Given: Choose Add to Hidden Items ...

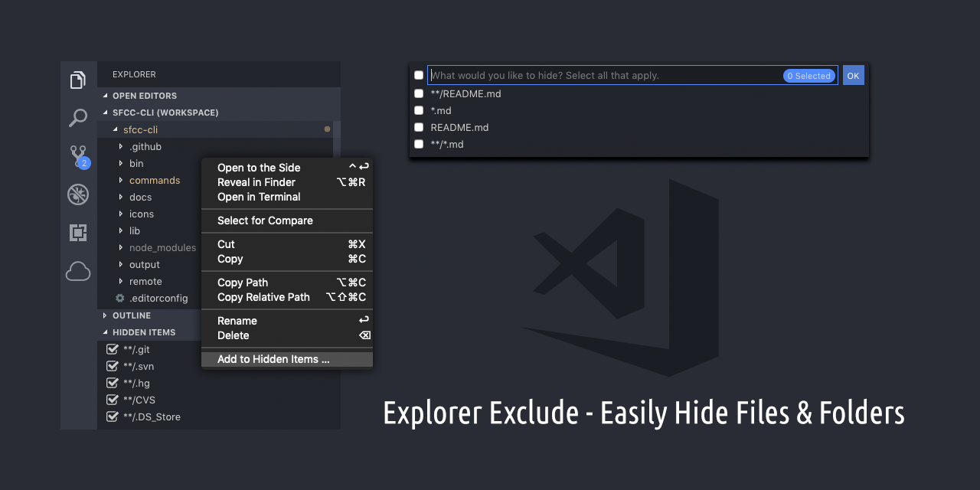Looking at the screenshot, I should click(287, 359).
